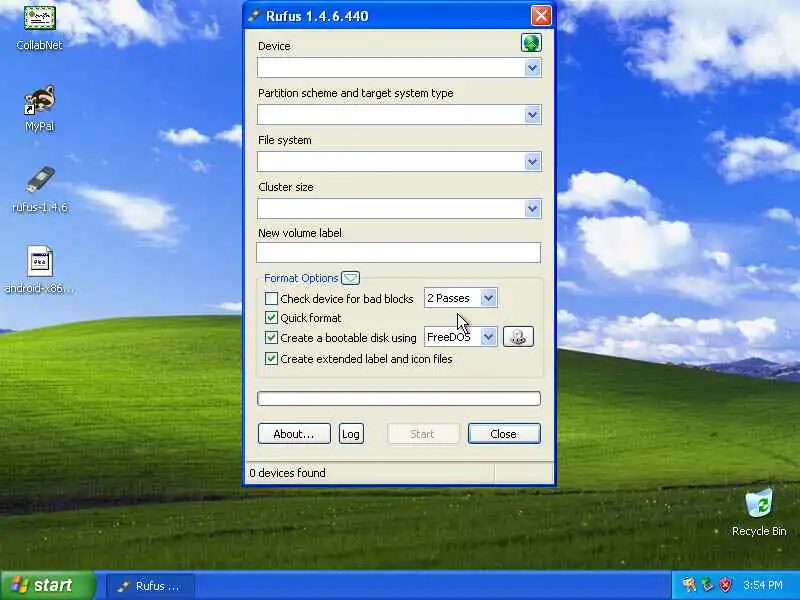Uncheck Create extended label and icon files

tap(271, 359)
